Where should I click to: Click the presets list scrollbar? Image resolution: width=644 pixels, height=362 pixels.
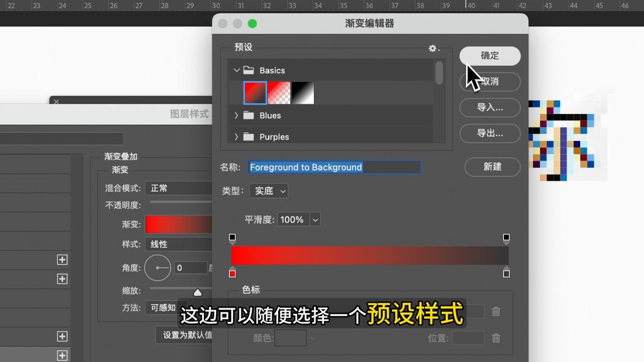pos(439,72)
